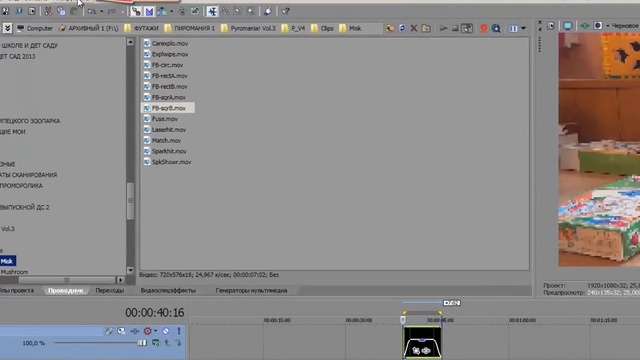Click the What's This help icon
The width and height of the screenshot is (640, 360).
click(x=285, y=11)
